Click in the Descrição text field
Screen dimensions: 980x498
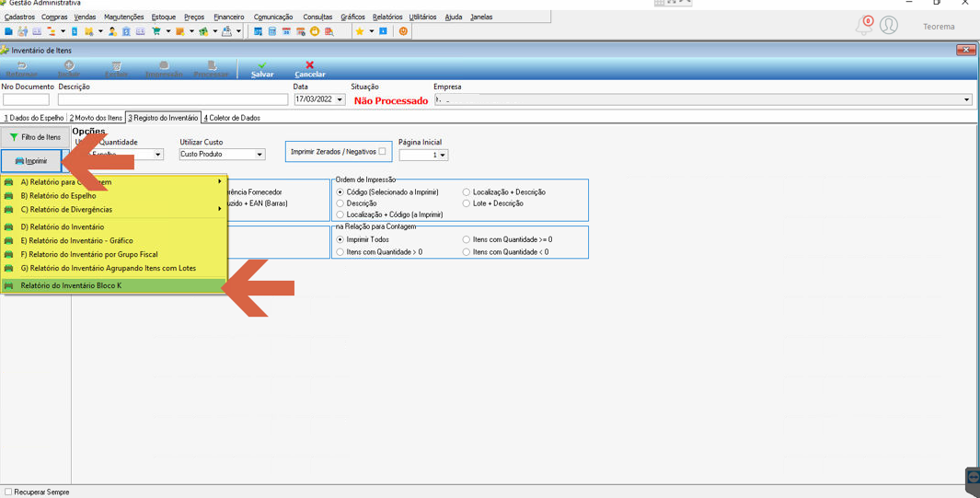point(173,99)
